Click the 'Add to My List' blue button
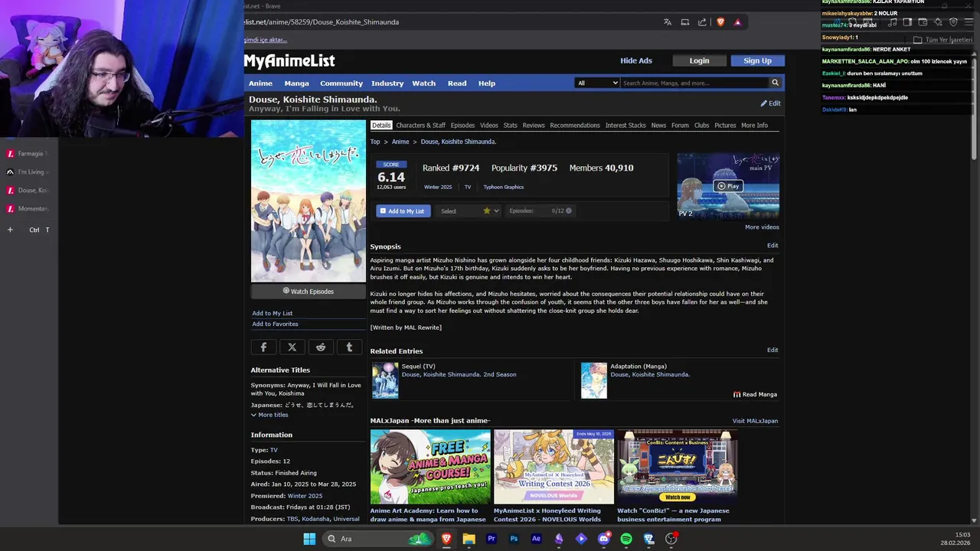 [403, 211]
